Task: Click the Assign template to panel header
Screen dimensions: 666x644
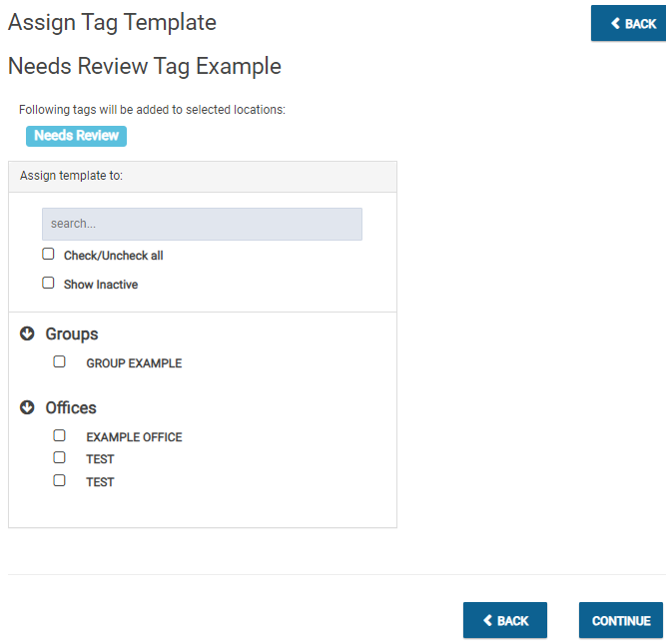Action: coord(203,177)
